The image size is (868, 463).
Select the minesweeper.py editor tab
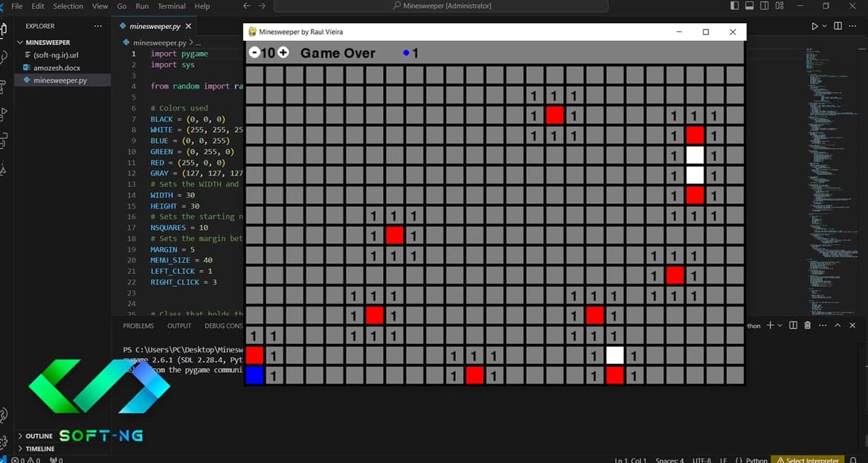(x=155, y=26)
